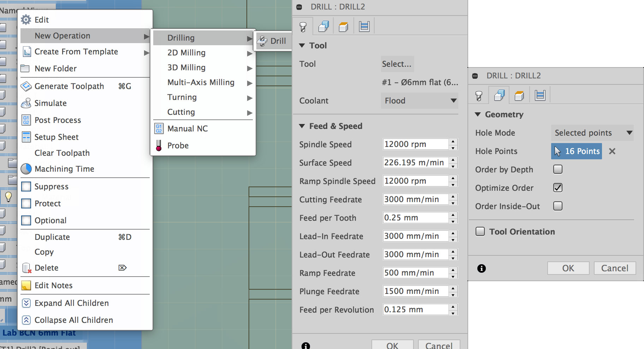Open the Heights tab in the right DRILL2 dialog

coord(519,95)
